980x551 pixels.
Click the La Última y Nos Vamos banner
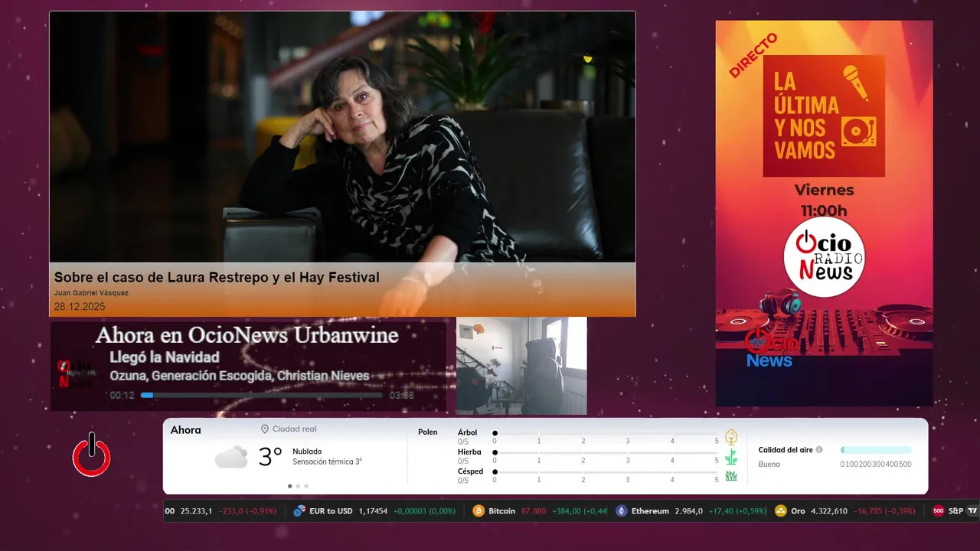(x=824, y=116)
